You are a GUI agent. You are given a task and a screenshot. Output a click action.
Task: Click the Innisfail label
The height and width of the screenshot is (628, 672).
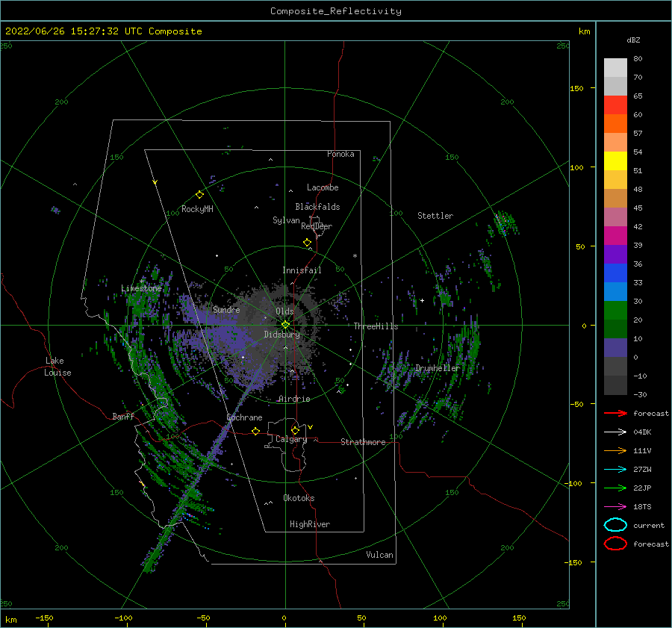pyautogui.click(x=302, y=270)
